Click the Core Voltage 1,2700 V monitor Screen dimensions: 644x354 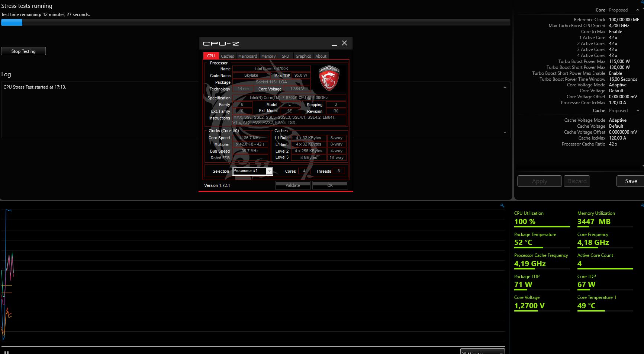542,303
